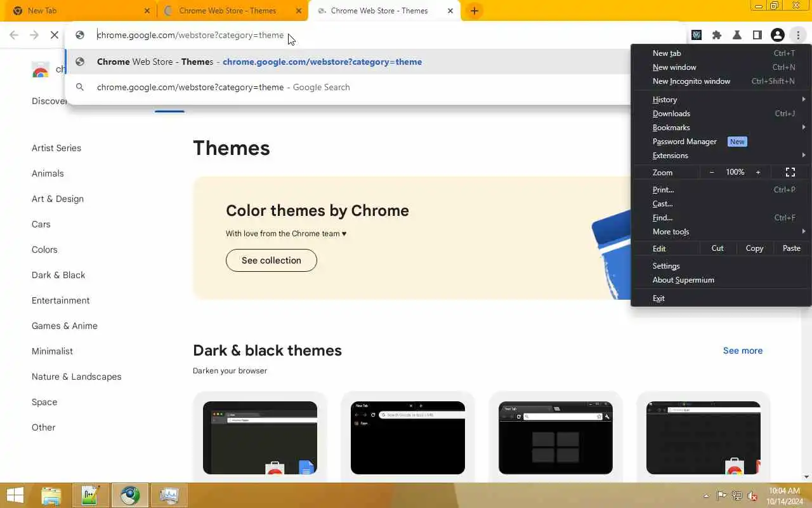Viewport: 812px width, 508px height.
Task: Choose Exit from menu
Action: tap(721, 298)
